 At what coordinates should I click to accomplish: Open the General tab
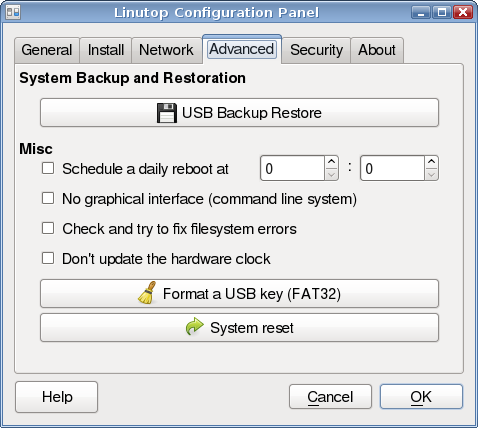pos(47,50)
